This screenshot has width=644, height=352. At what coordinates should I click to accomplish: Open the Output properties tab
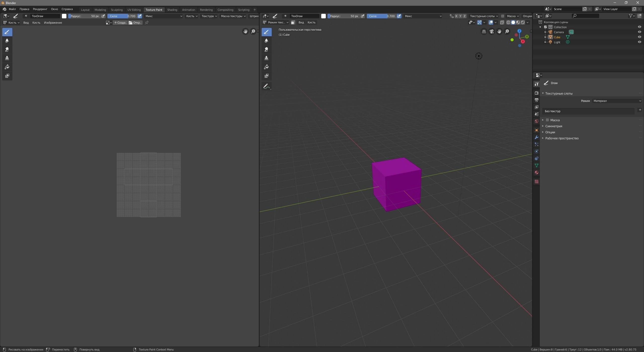tap(536, 100)
